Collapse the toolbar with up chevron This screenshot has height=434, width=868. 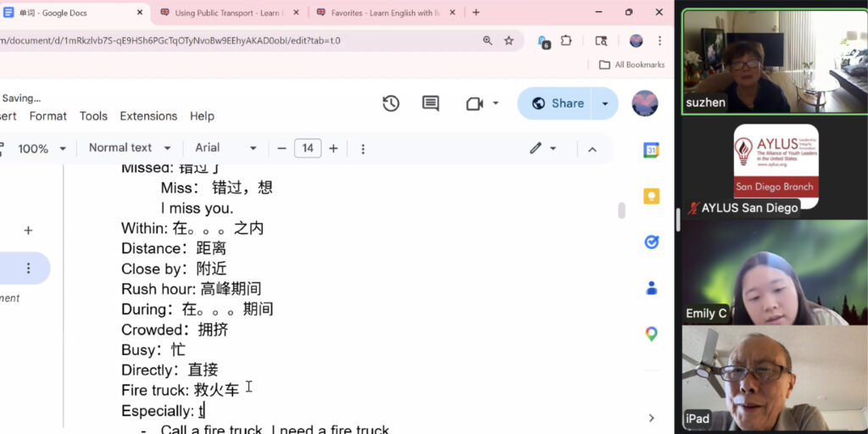(x=592, y=148)
